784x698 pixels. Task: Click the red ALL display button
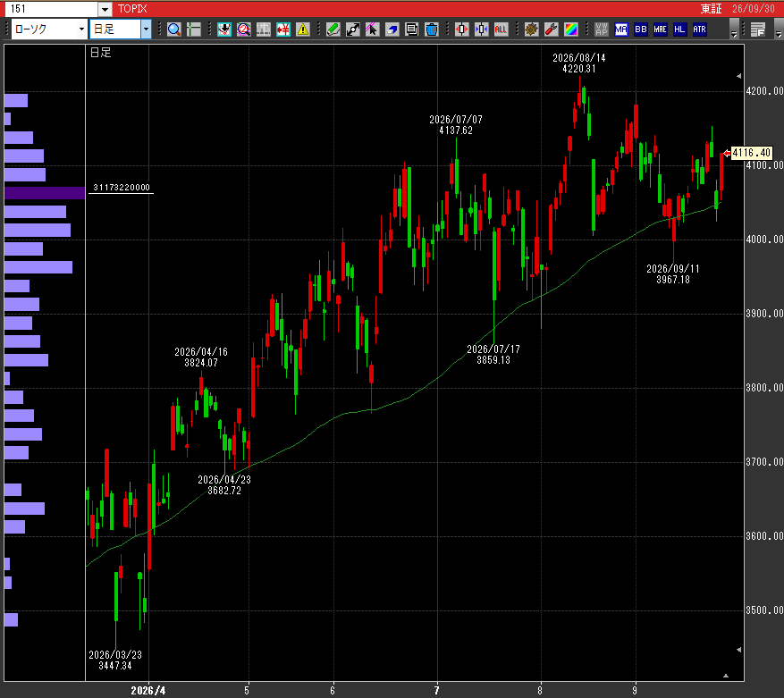(x=501, y=29)
